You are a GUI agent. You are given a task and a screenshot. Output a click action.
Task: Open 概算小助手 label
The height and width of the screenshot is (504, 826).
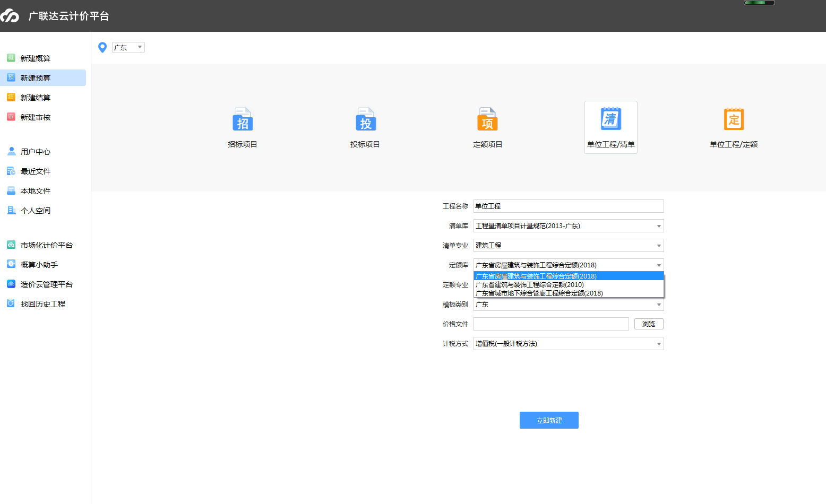39,265
